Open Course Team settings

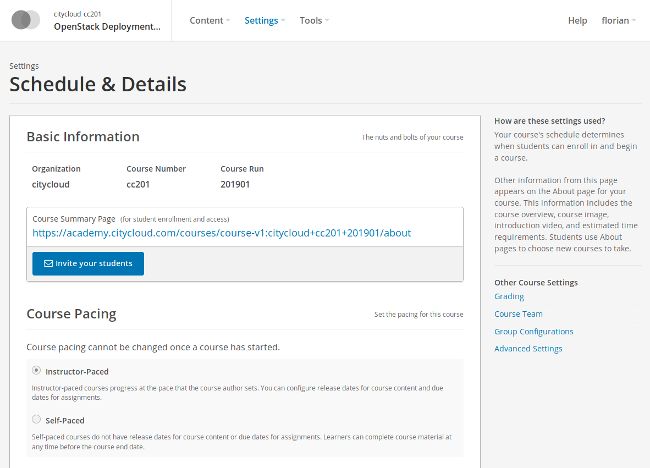tap(518, 314)
